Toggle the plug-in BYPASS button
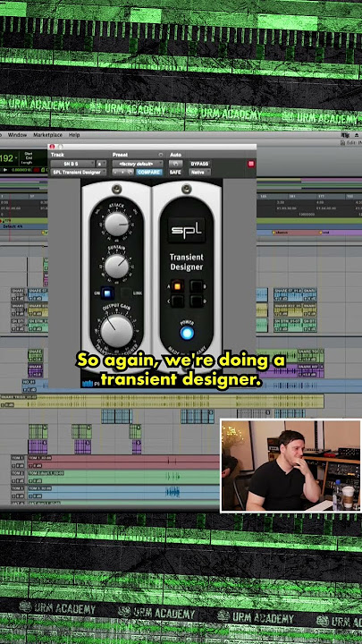Viewport: 362px width, 644px height. (x=200, y=164)
